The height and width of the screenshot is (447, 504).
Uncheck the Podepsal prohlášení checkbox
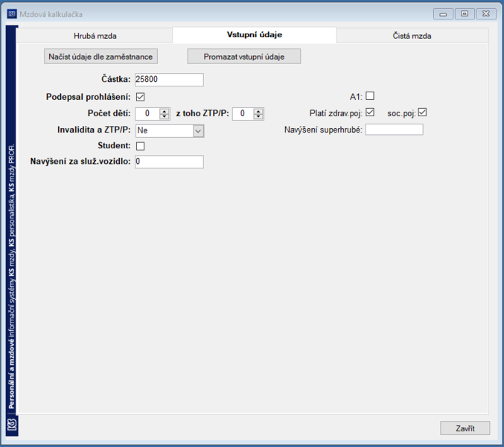141,97
